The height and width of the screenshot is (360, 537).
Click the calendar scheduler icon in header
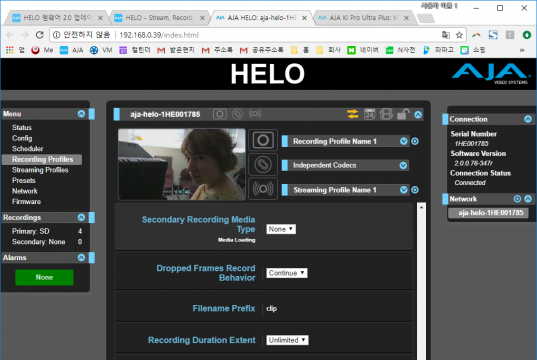tap(370, 114)
